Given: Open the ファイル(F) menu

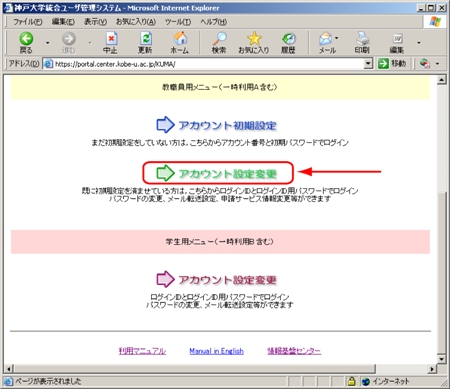Looking at the screenshot, I should point(28,22).
